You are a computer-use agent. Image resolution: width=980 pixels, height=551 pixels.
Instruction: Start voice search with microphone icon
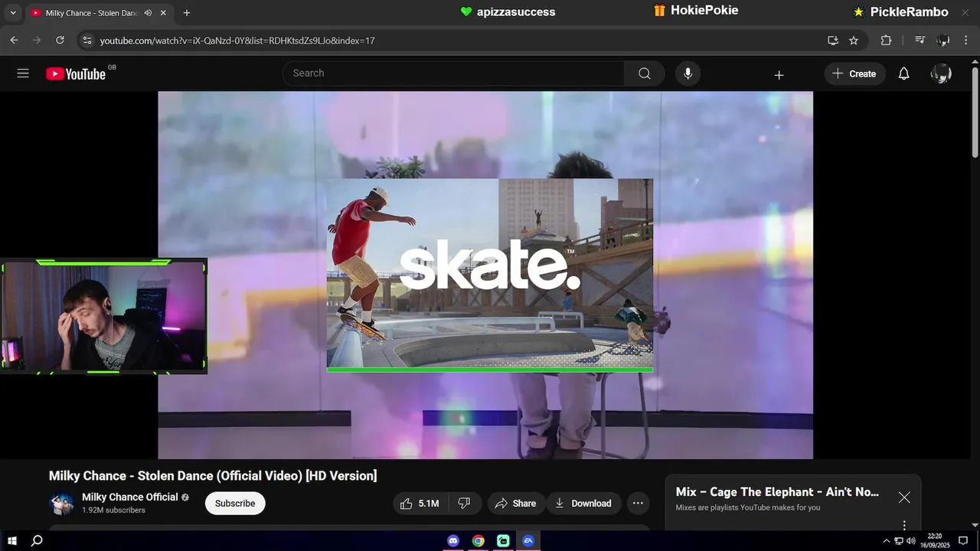[x=688, y=73]
